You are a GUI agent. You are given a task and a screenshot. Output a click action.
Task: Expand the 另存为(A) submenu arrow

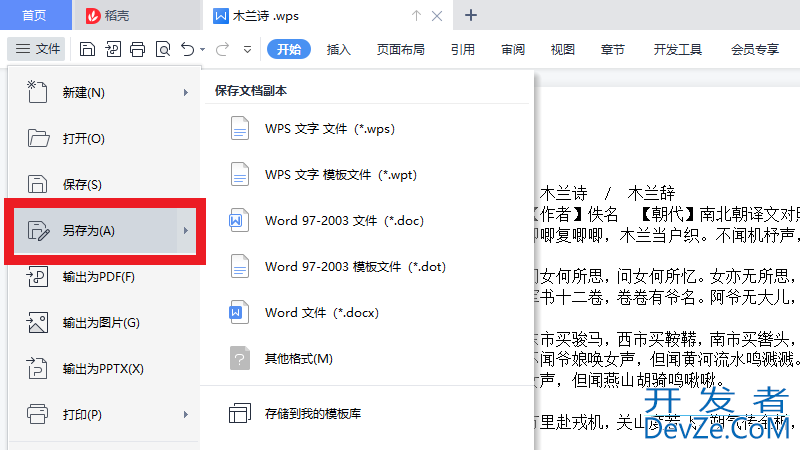[186, 231]
